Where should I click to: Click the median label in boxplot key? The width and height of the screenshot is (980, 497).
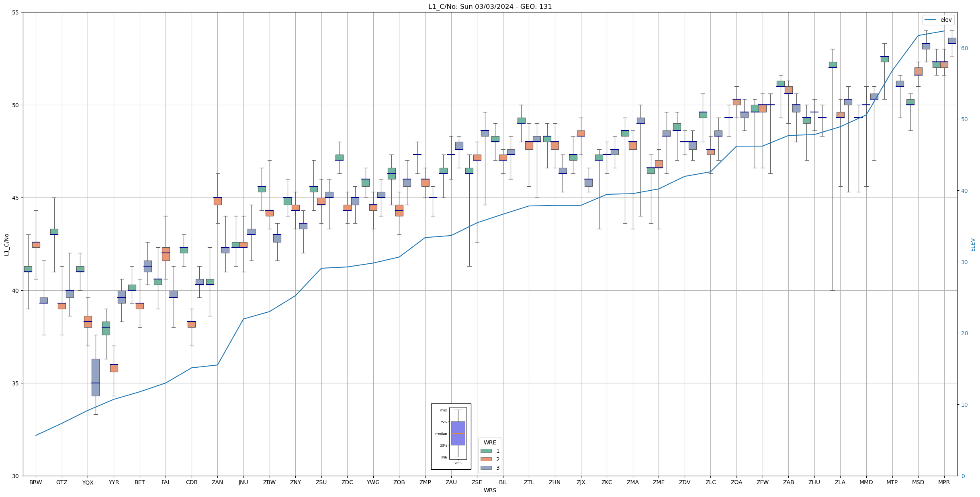441,434
